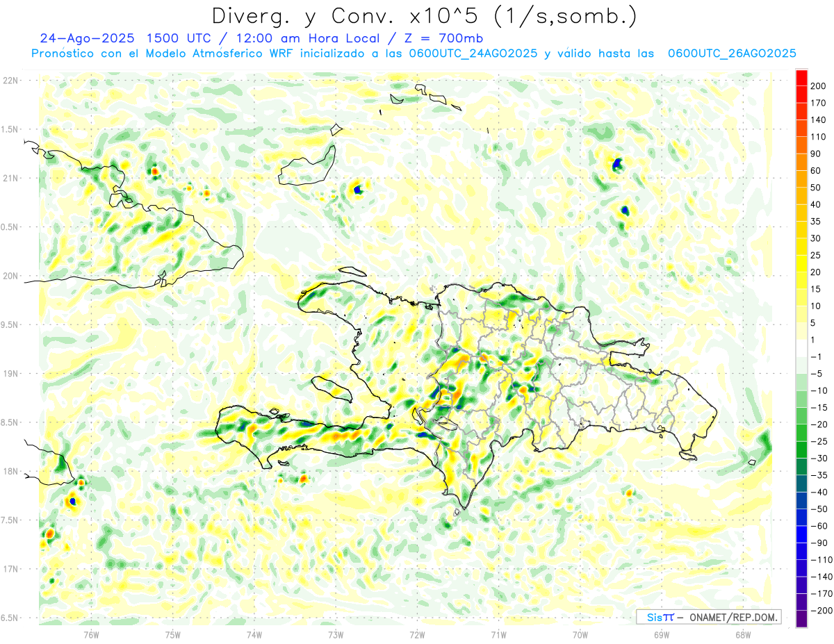Click the positive '5' colorbar value

pos(814,323)
